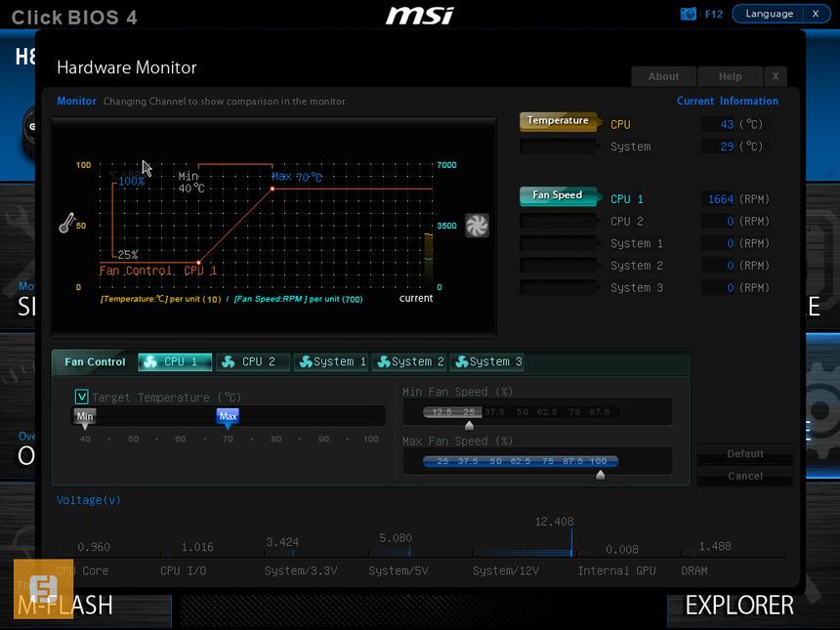Viewport: 840px width, 630px height.
Task: Open the Language selector
Action: pos(771,14)
